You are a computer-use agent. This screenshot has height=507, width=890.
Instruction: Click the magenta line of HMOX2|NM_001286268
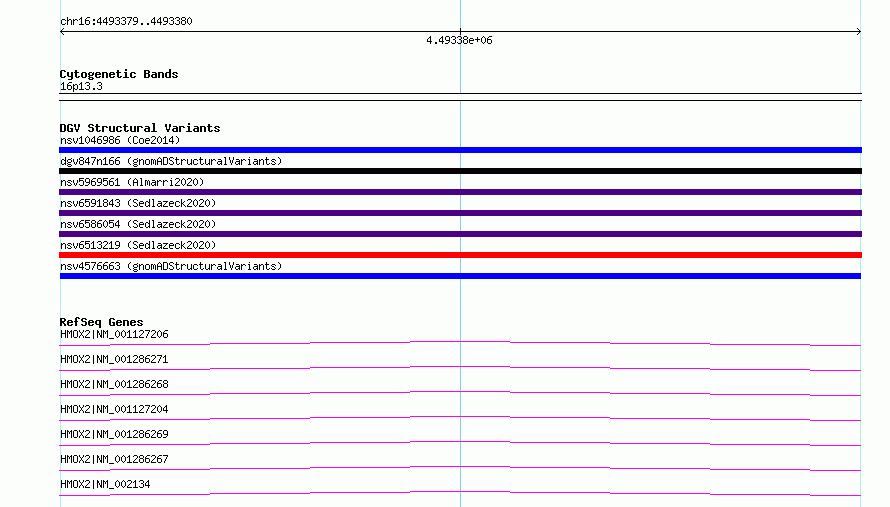(460, 393)
